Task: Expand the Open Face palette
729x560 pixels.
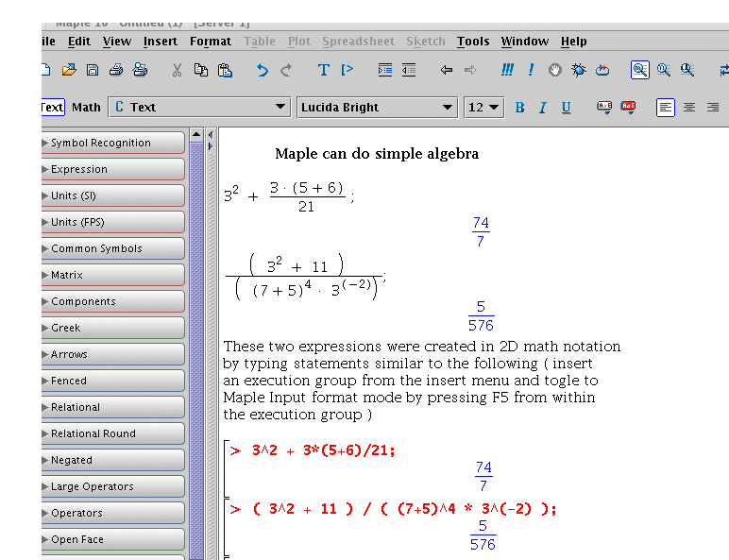Action: [113, 539]
